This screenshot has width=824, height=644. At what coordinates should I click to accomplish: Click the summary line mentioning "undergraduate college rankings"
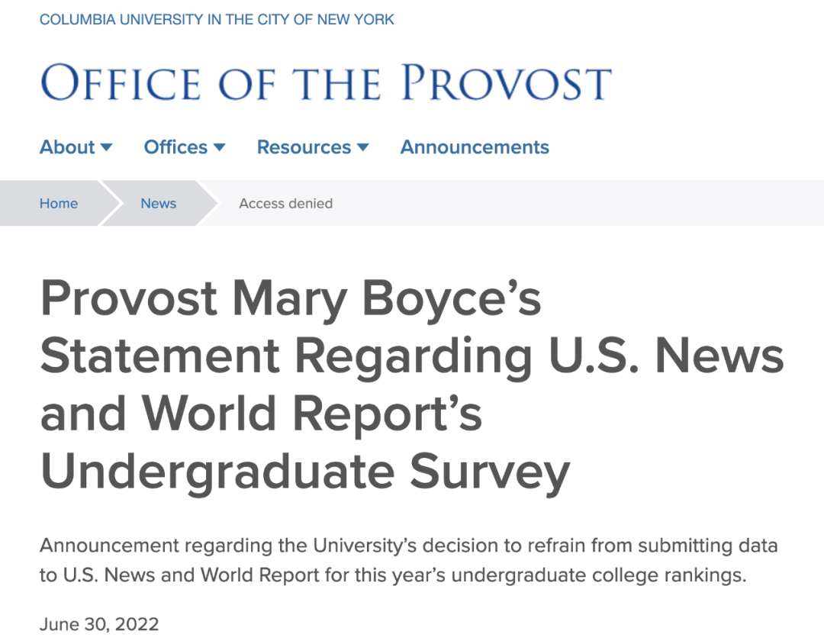coord(392,575)
